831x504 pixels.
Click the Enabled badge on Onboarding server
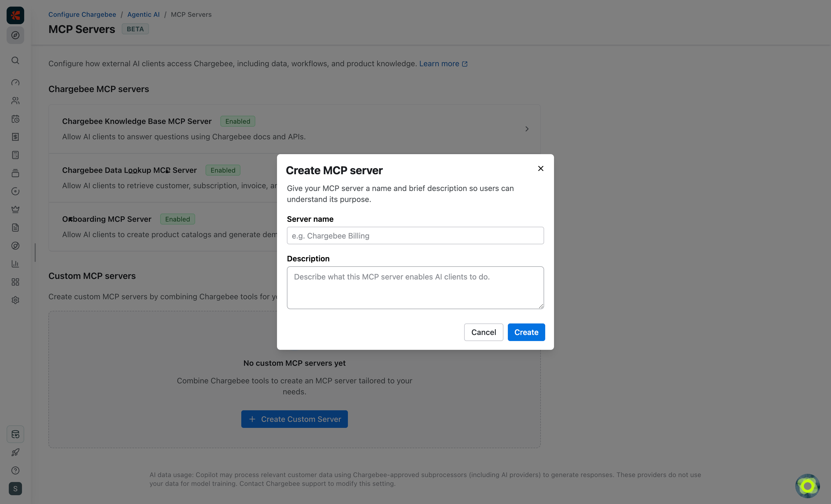178,219
